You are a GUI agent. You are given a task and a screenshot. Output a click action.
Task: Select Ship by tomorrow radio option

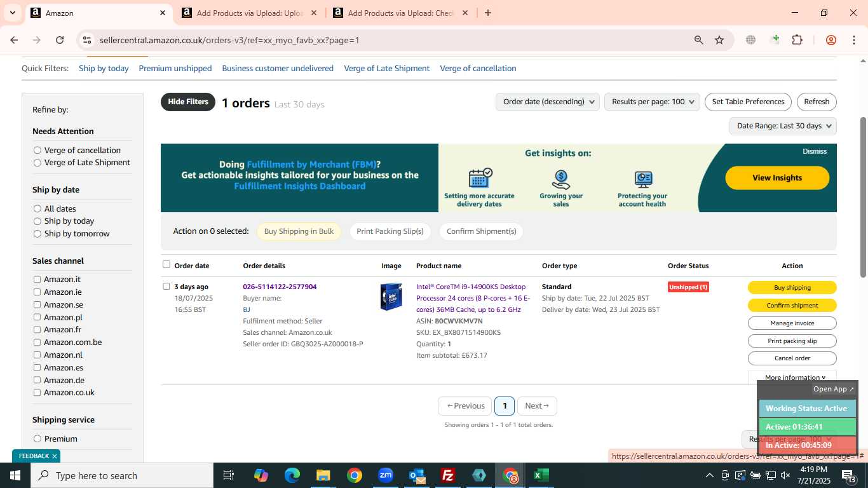37,234
